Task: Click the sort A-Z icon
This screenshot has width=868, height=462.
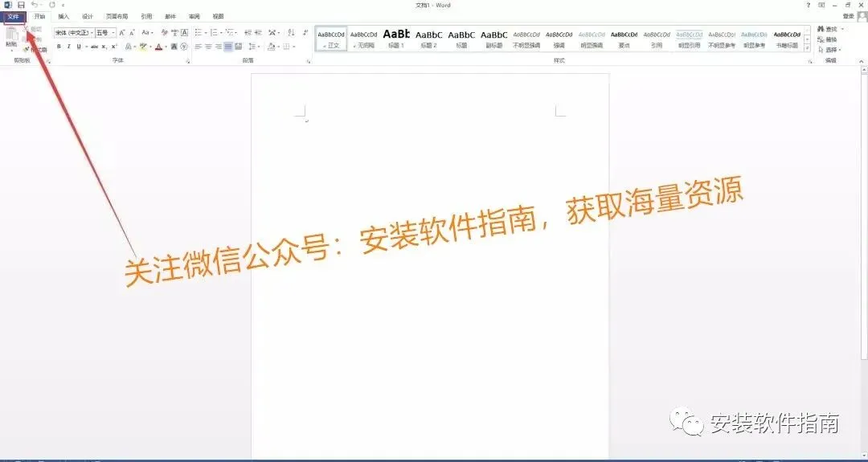Action: (x=292, y=33)
